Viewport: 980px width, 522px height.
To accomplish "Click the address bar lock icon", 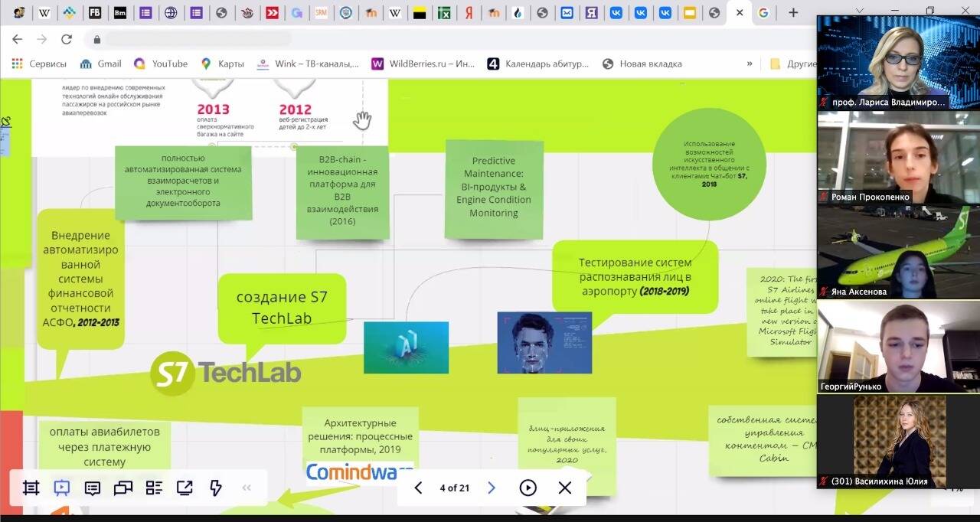I will [96, 39].
